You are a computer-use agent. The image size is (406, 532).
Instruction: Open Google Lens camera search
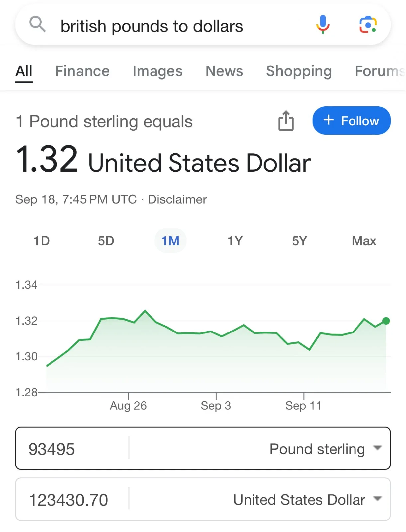pos(368,25)
